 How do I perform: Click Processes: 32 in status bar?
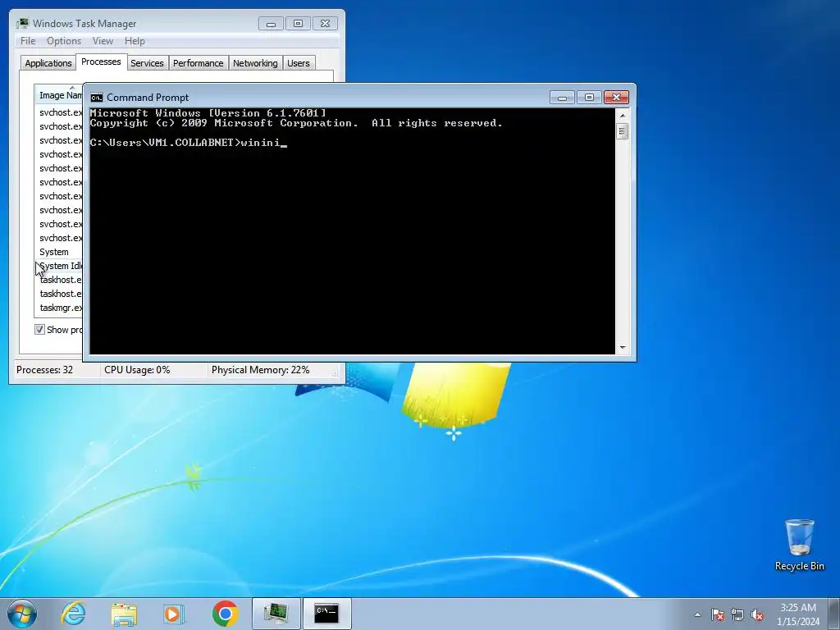coord(44,370)
